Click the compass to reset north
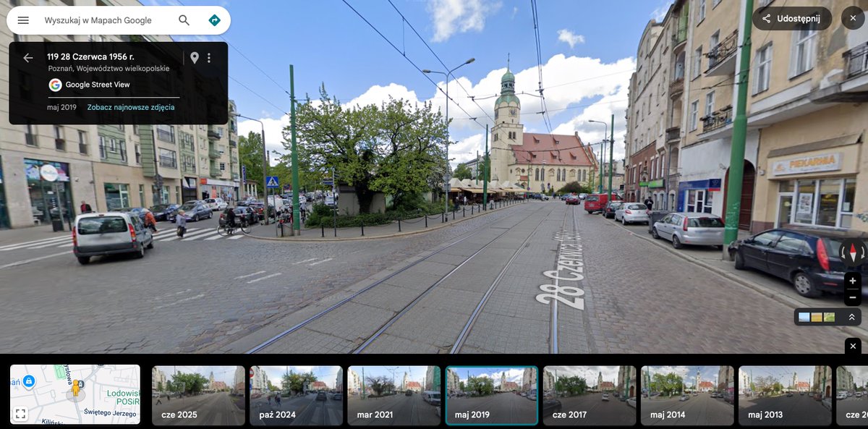Image resolution: width=868 pixels, height=429 pixels. tap(852, 253)
